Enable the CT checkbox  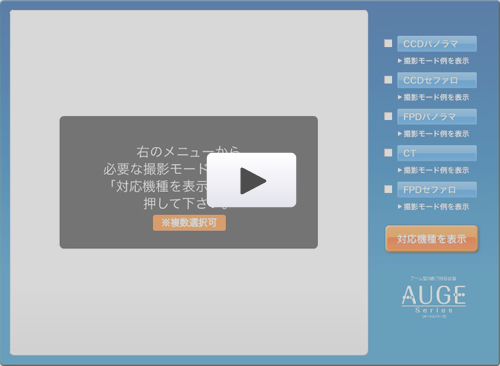pos(388,153)
